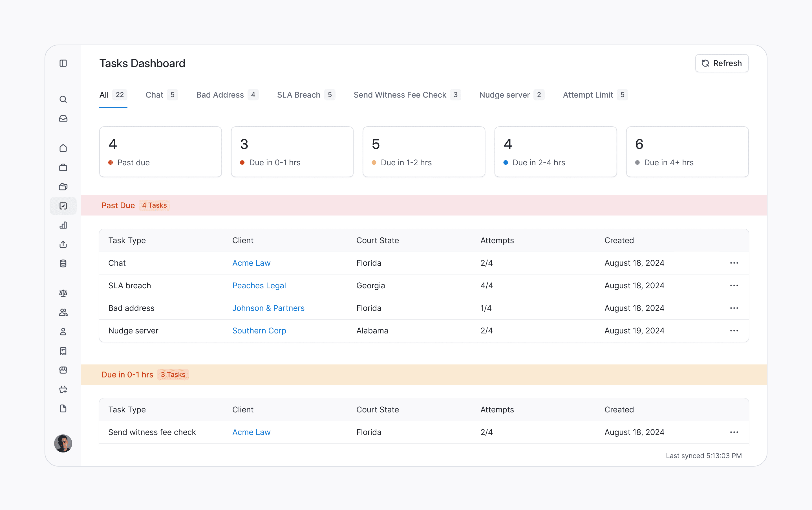Open actions menu for Bad address row
Viewport: 812px width, 510px height.
click(734, 308)
